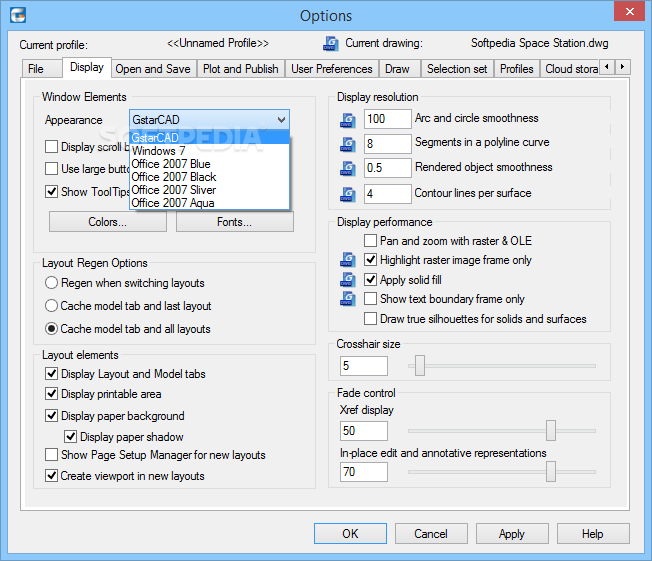This screenshot has width=652, height=561.
Task: Click the Xref display slider thumb
Action: 551,430
